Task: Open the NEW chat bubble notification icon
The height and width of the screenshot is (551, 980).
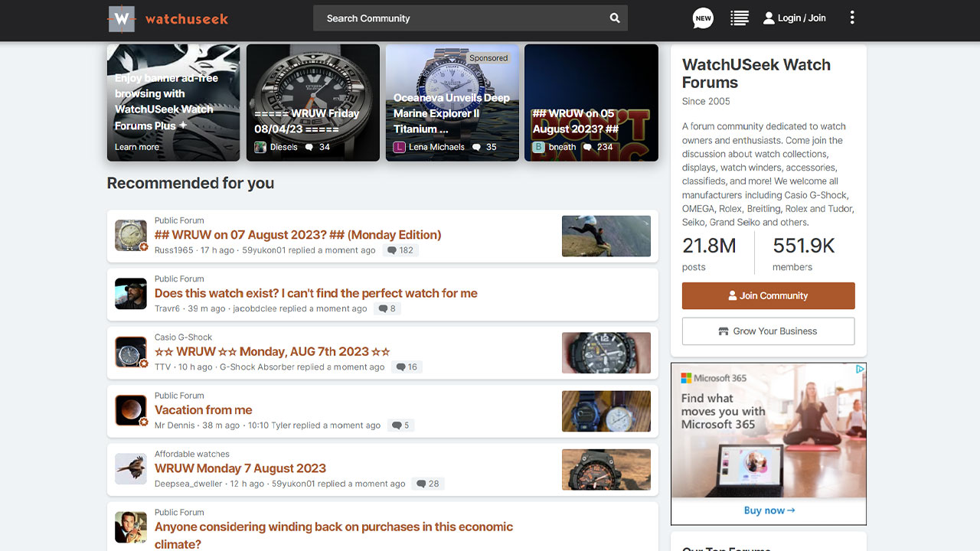Action: point(702,18)
